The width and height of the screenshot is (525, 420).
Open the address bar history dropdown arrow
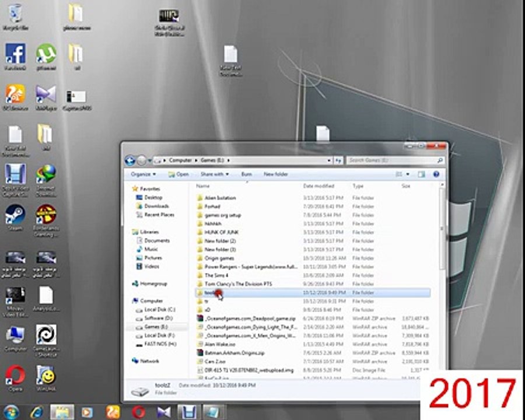(x=330, y=161)
